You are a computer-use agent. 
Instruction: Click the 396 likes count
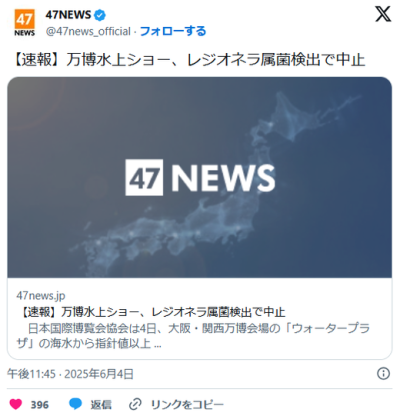tap(40, 405)
